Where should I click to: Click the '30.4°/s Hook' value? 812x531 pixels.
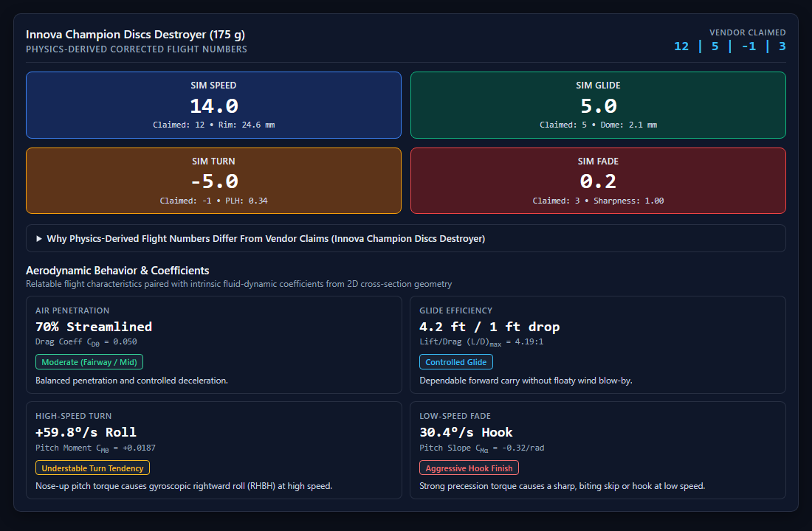(x=466, y=432)
